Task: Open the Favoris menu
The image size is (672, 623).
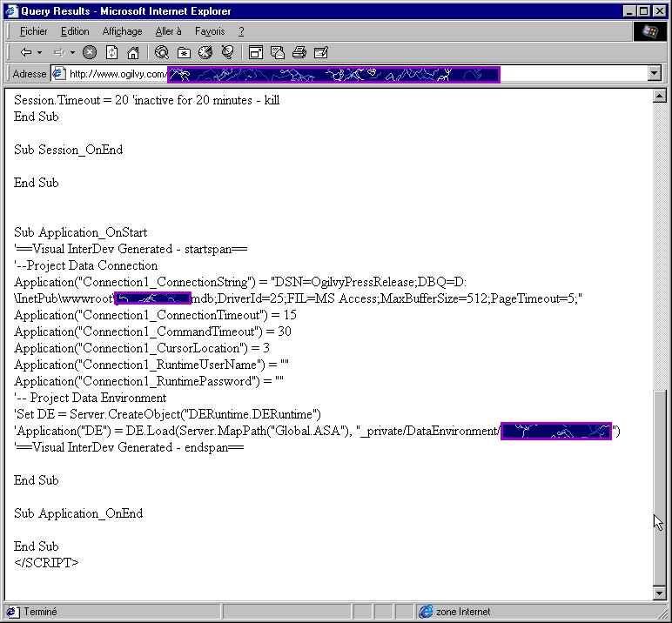Action: pyautogui.click(x=210, y=31)
